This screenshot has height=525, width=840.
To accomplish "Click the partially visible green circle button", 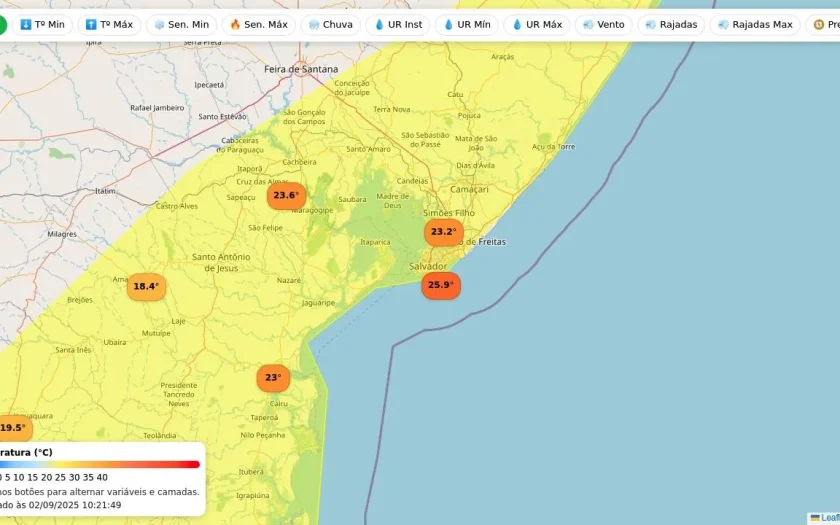I will [x=3, y=25].
